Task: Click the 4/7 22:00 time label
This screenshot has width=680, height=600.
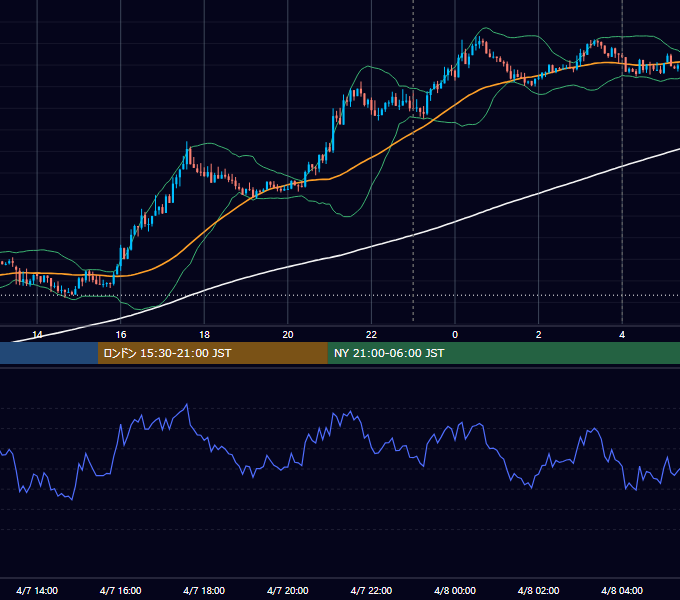Action: pos(371,590)
